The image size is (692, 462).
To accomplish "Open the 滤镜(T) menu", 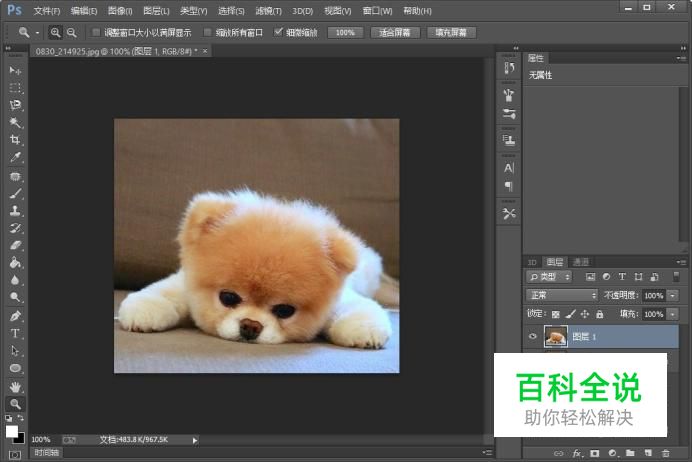I will 268,11.
